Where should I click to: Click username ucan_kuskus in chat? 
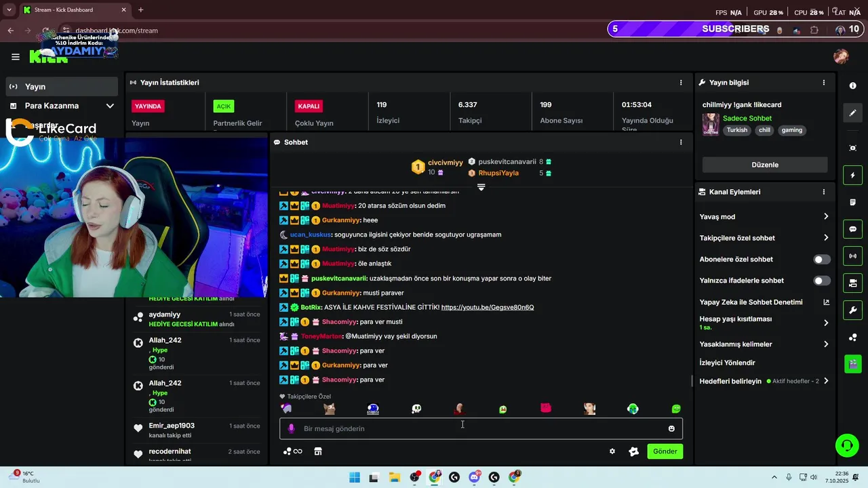coord(310,235)
